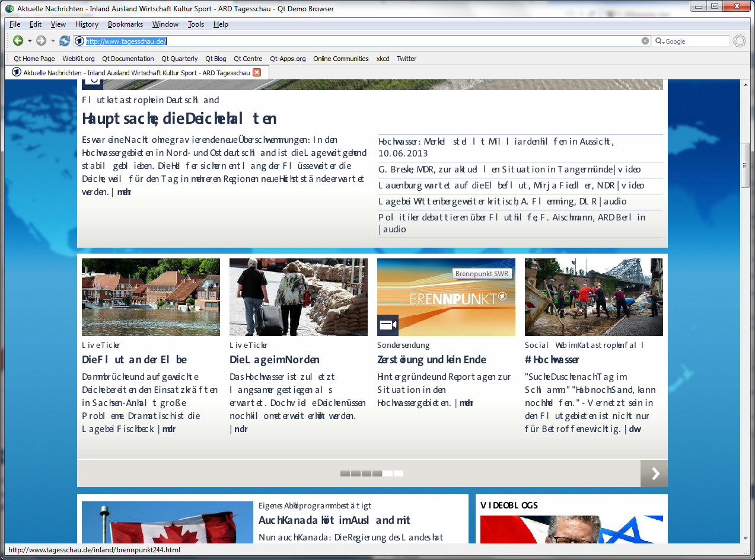Open the Qt-Apps.org bookmark
Image resolution: width=755 pixels, height=560 pixels.
click(x=288, y=59)
